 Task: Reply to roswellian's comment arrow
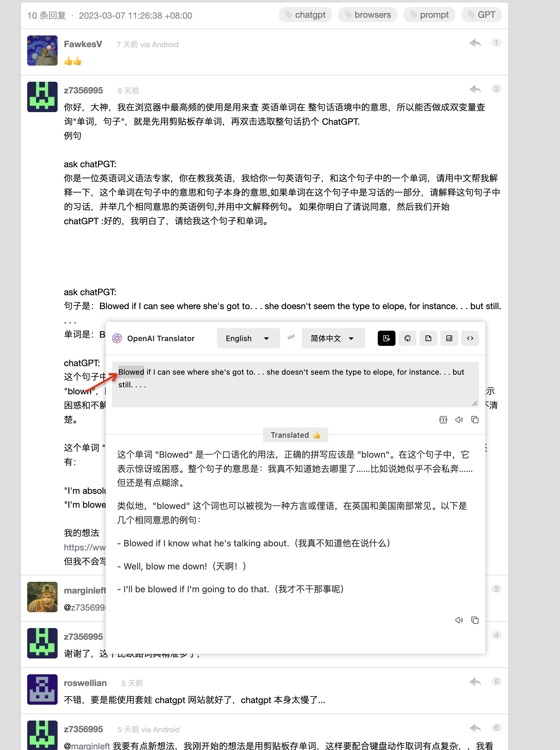[x=476, y=682]
